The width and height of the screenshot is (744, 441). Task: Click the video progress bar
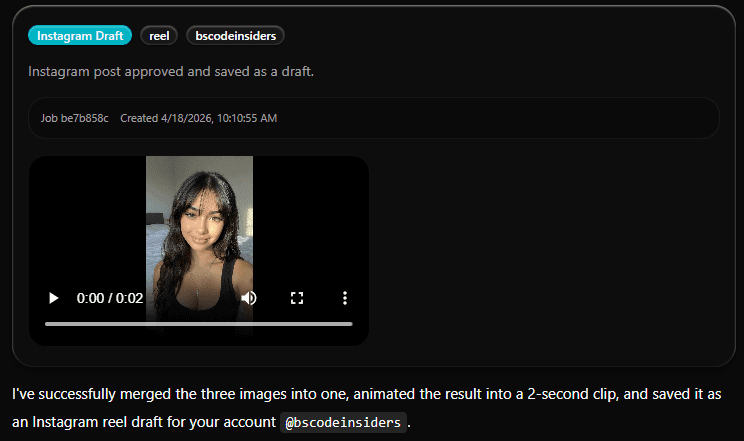coord(199,324)
